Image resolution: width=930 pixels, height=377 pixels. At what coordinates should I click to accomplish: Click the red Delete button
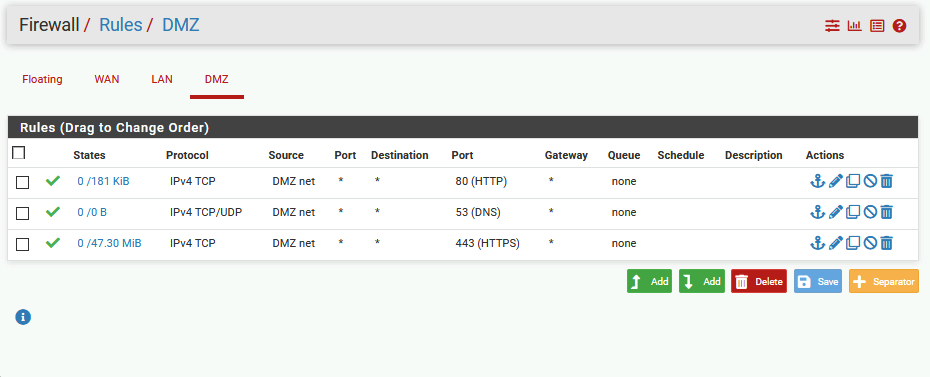click(x=759, y=282)
